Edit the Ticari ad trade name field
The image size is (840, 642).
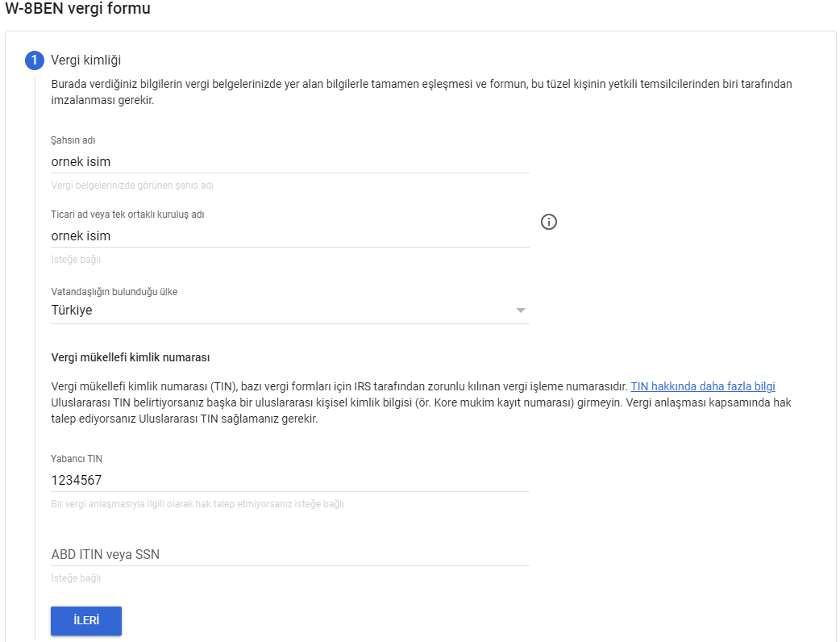point(290,236)
